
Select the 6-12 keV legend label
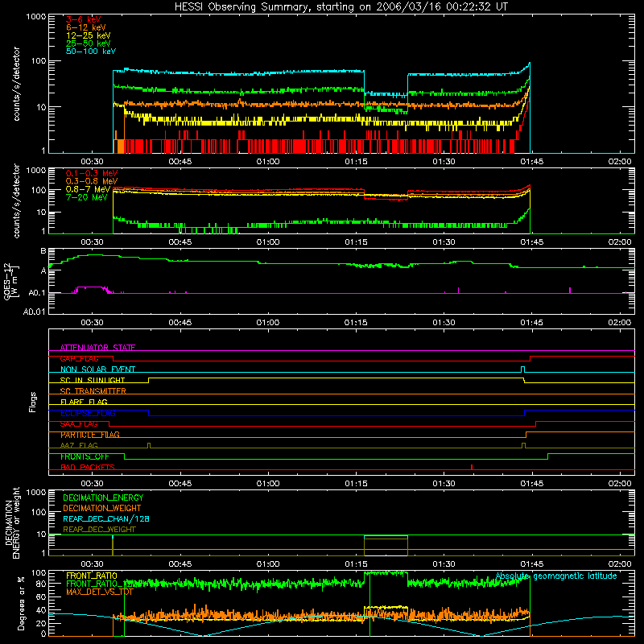click(86, 27)
